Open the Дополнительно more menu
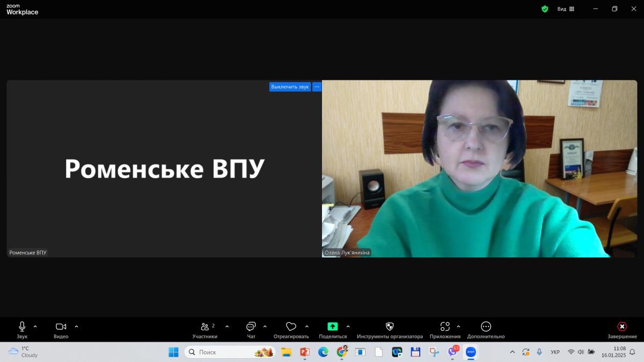Image resolution: width=644 pixels, height=362 pixels. pyautogui.click(x=486, y=330)
